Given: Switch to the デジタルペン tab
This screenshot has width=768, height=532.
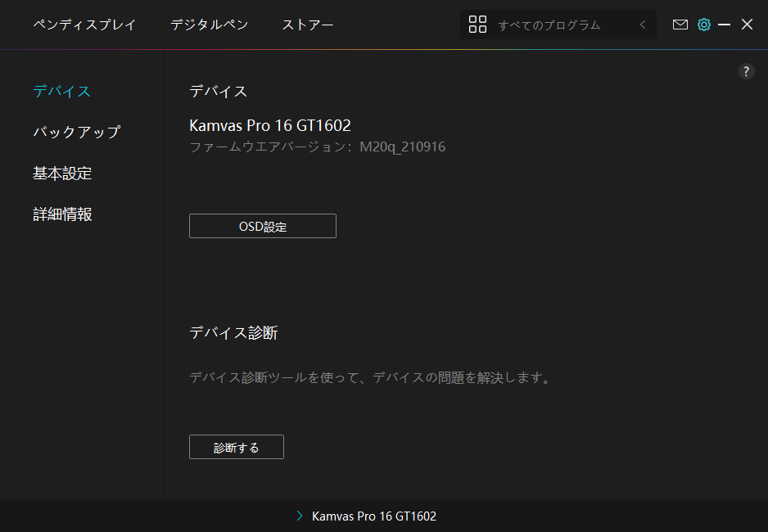Looking at the screenshot, I should (x=209, y=25).
